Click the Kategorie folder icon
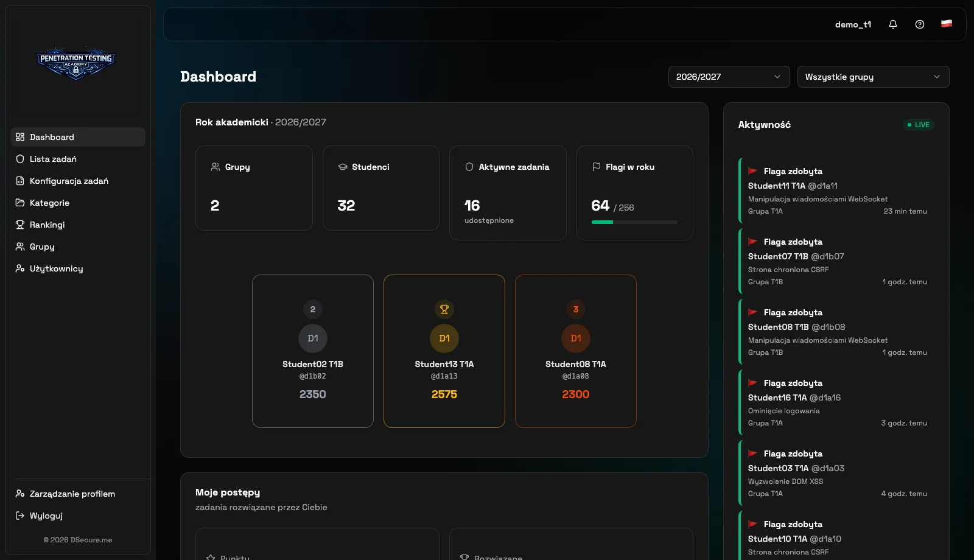The width and height of the screenshot is (974, 560). (x=20, y=203)
